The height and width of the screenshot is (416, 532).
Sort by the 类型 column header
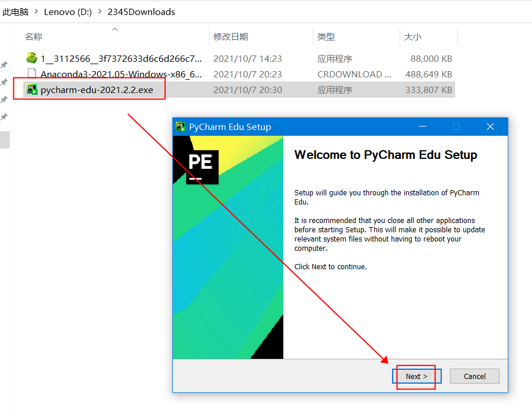pos(326,36)
